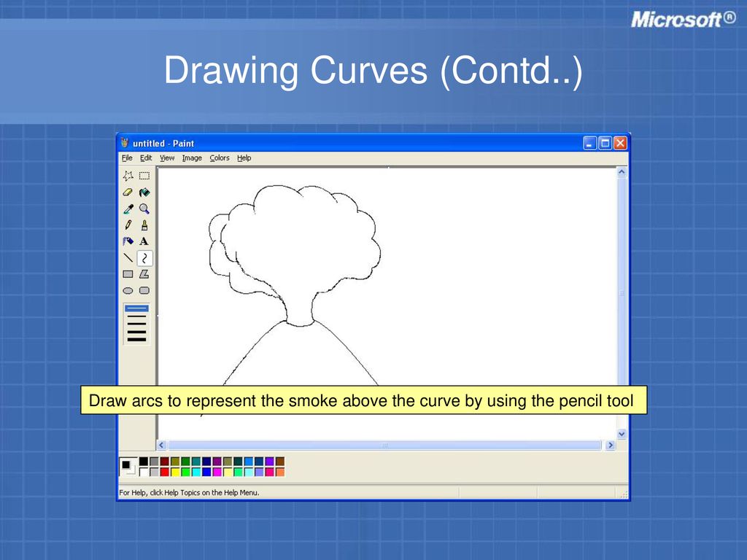The image size is (747, 560).
Task: Activate the Magnifier tool
Action: (144, 209)
